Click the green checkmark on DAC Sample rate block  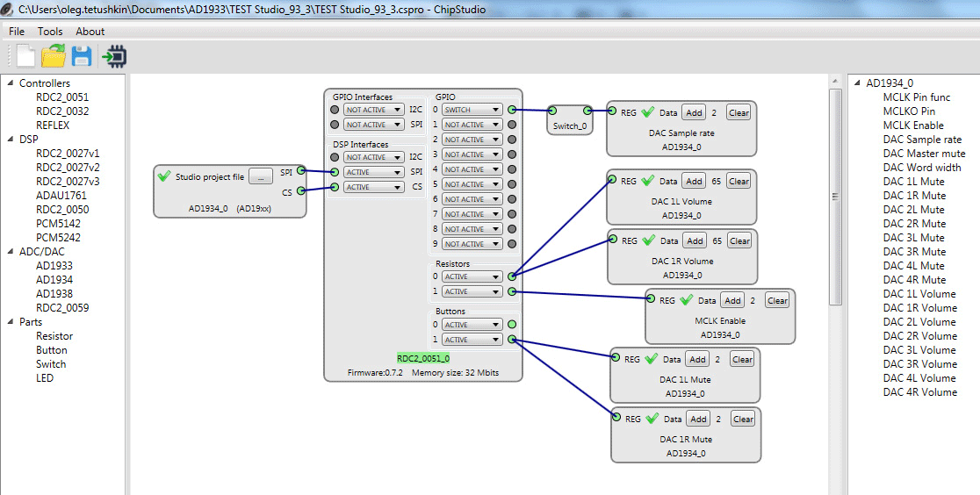[647, 111]
